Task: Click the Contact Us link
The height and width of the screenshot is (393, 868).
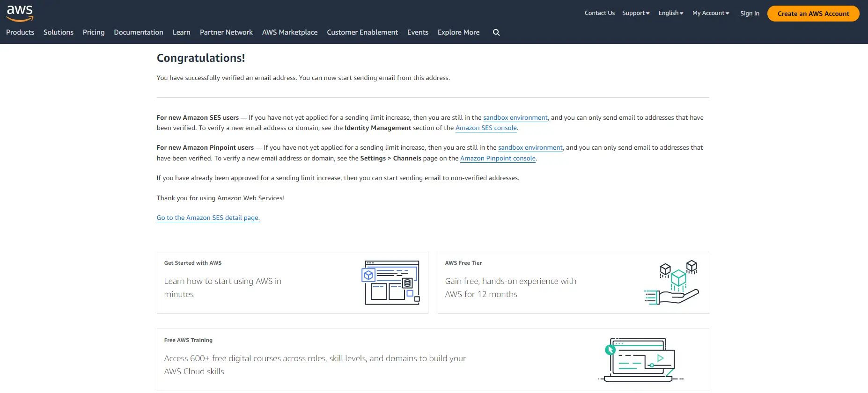Action: click(x=600, y=13)
